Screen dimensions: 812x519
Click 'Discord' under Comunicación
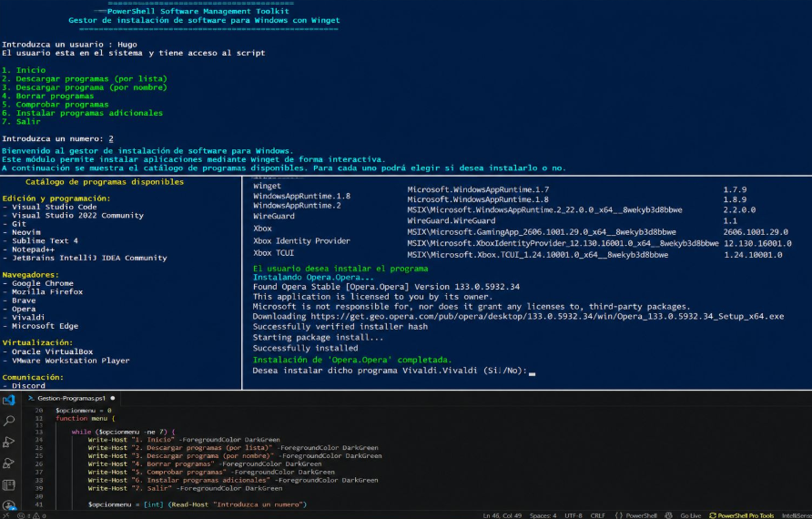tap(28, 386)
